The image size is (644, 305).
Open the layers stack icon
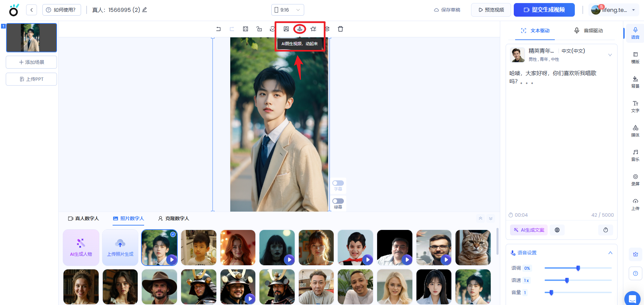(x=327, y=29)
